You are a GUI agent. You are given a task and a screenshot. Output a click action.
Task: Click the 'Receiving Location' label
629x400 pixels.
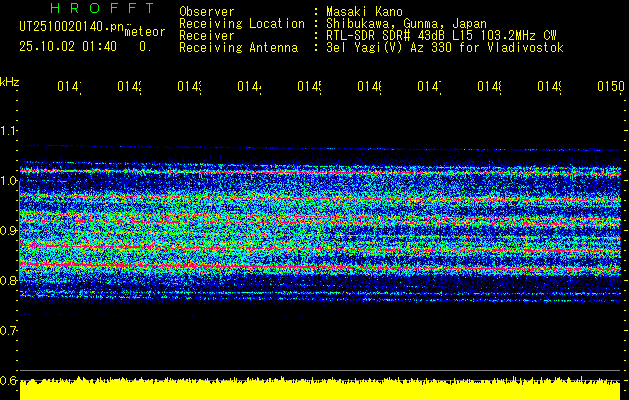(x=242, y=24)
